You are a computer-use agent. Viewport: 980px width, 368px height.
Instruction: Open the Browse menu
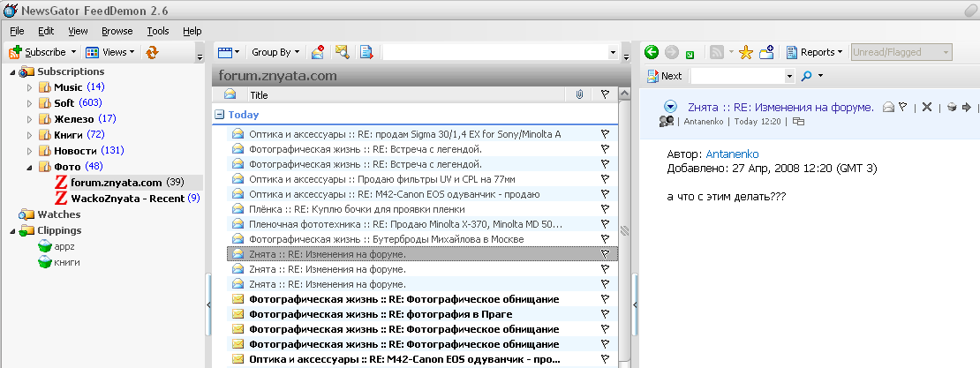117,31
